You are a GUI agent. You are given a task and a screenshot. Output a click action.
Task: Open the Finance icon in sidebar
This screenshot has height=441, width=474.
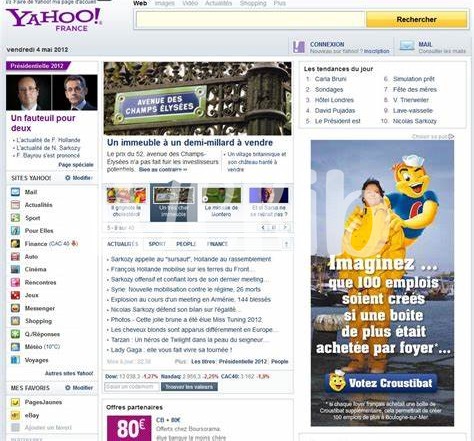click(15, 243)
